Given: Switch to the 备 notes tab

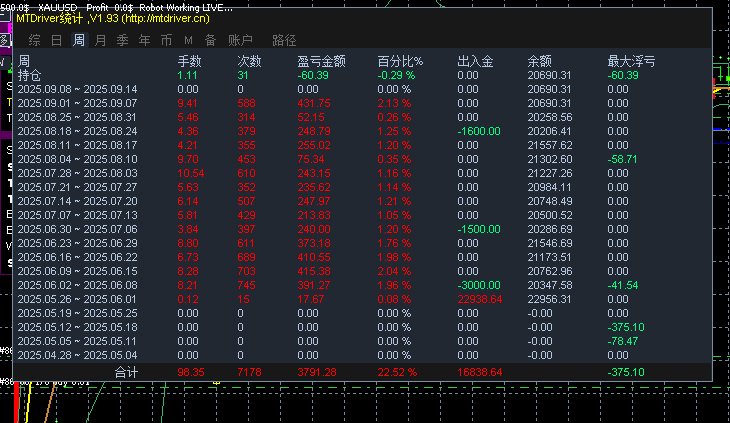Looking at the screenshot, I should 210,40.
